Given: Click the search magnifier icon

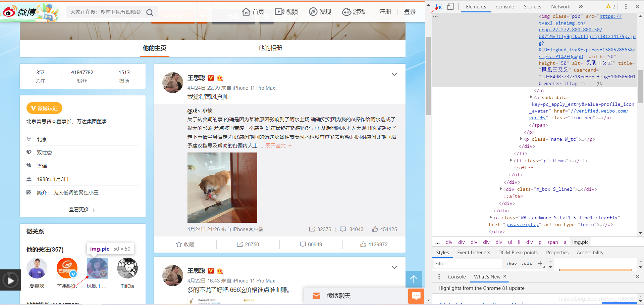Looking at the screenshot, I should click(150, 12).
